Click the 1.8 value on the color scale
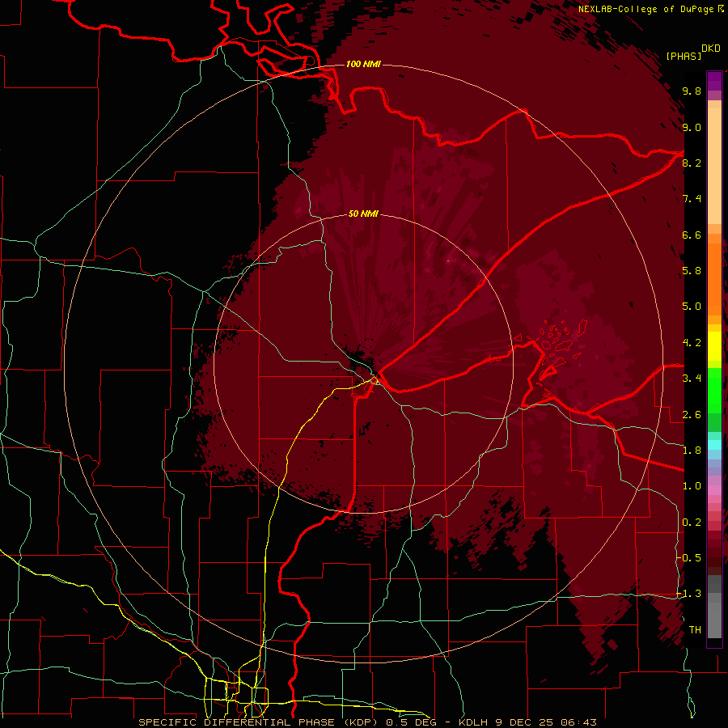 click(692, 451)
